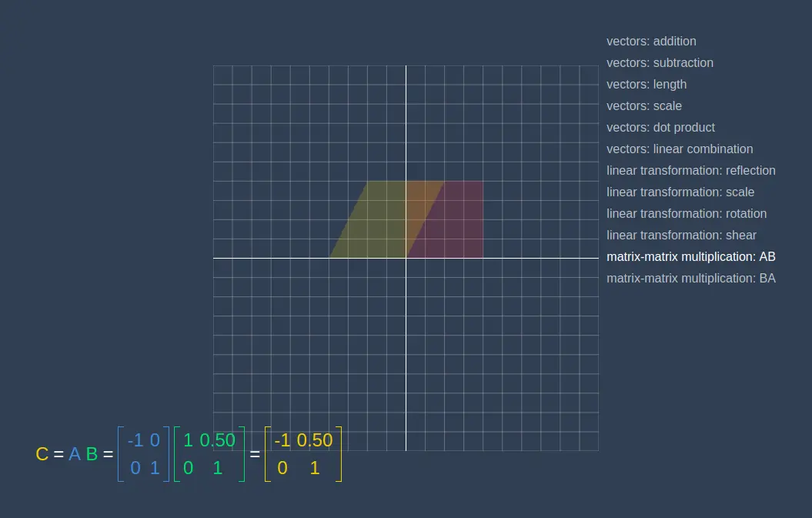Switch to vectors: length
The width and height of the screenshot is (812, 518).
click(x=647, y=85)
